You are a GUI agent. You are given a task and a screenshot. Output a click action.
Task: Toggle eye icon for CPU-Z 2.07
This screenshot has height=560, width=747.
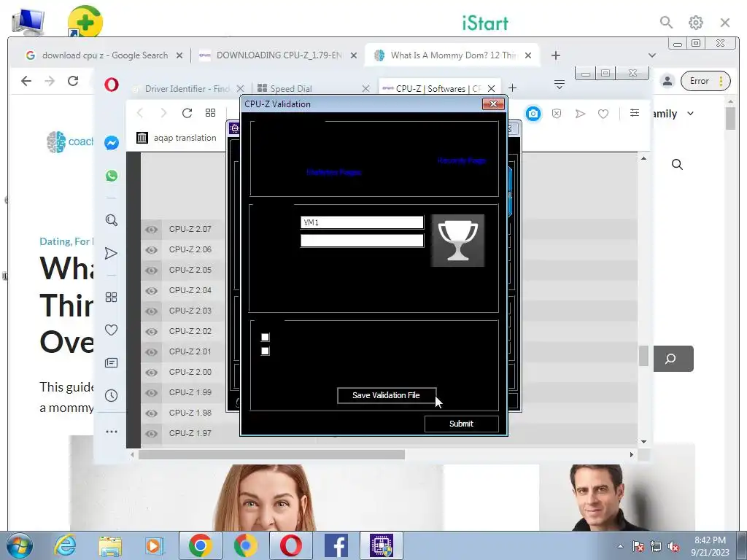coord(152,230)
